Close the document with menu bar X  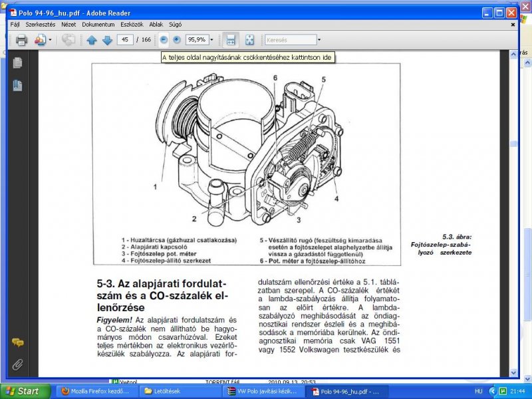[x=513, y=25]
